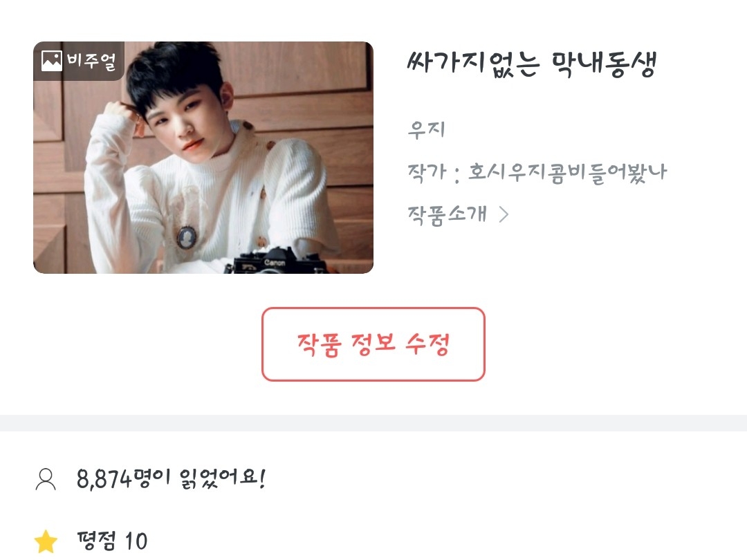747x560 pixels.
Task: Click the picture icon in the 비주얼 badge
Action: [51, 61]
